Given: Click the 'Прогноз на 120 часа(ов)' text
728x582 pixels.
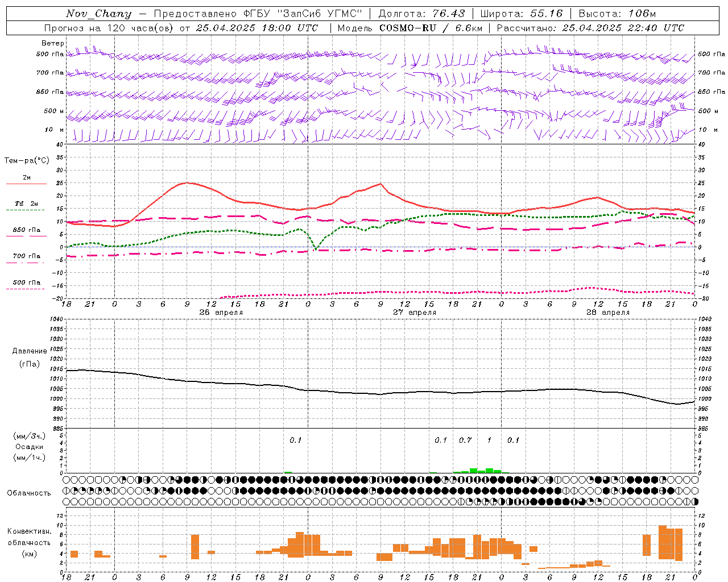Looking at the screenshot, I should pyautogui.click(x=110, y=28).
